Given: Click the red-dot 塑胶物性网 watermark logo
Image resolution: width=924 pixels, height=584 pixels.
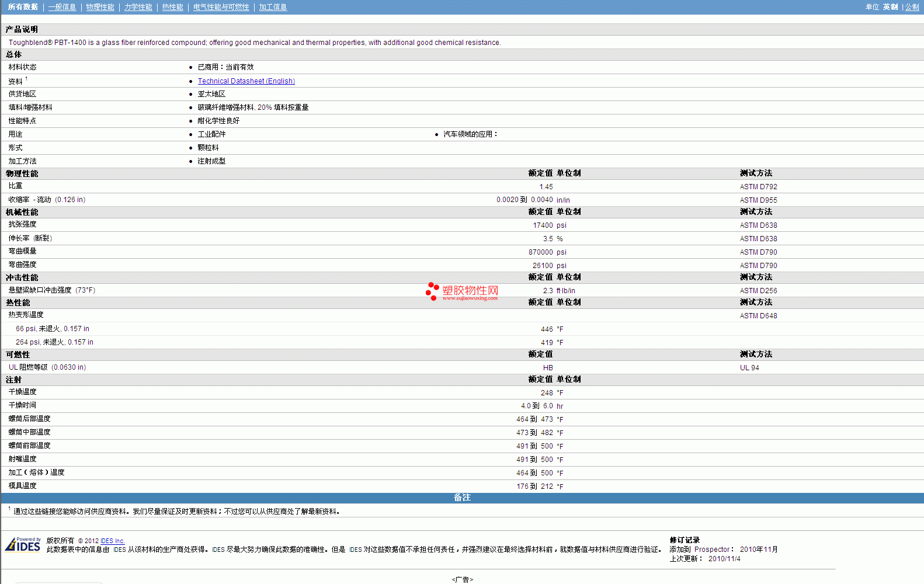Looking at the screenshot, I should pyautogui.click(x=461, y=291).
